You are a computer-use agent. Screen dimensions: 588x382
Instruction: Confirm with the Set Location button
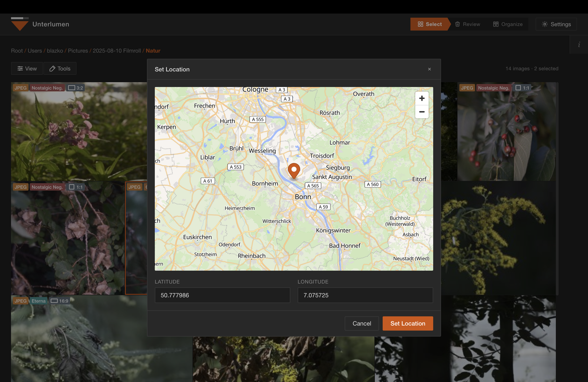[407, 323]
